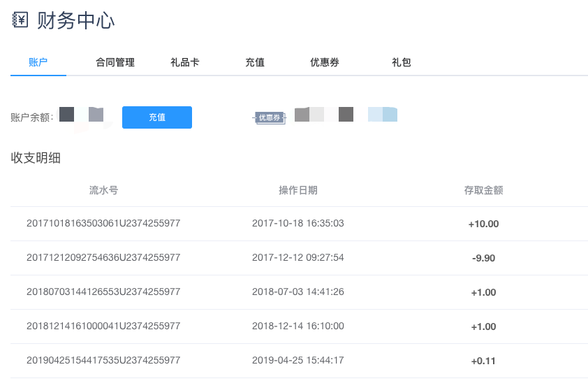The width and height of the screenshot is (588, 381).
Task: Click the +10.00 amount entry
Action: tap(484, 224)
